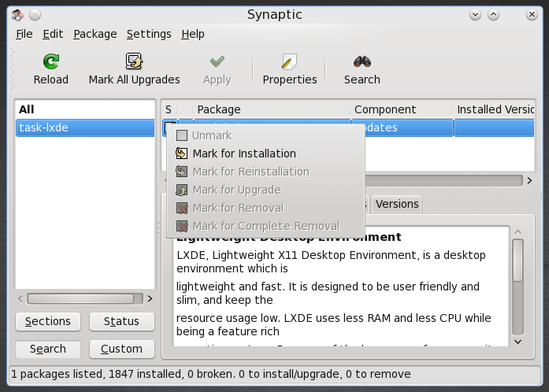This screenshot has height=392, width=549.
Task: Click the round button beside the title bar icon
Action: coord(35,15)
